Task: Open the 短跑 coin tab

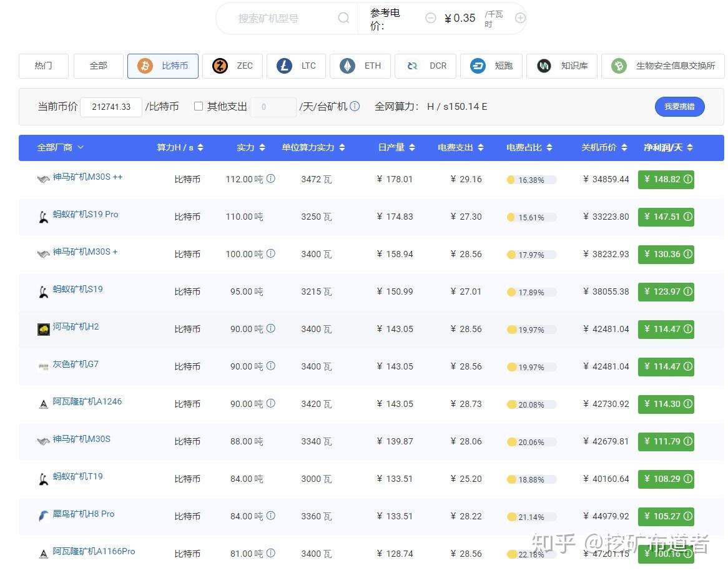Action: (491, 66)
